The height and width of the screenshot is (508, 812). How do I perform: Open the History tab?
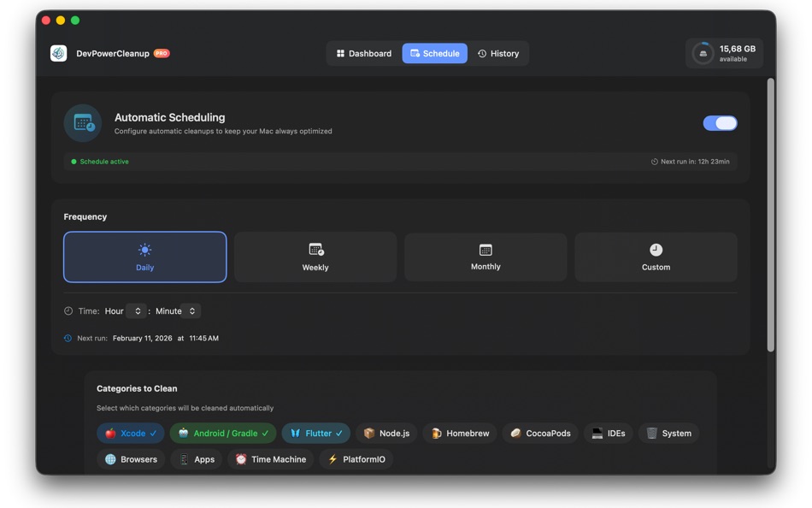499,53
